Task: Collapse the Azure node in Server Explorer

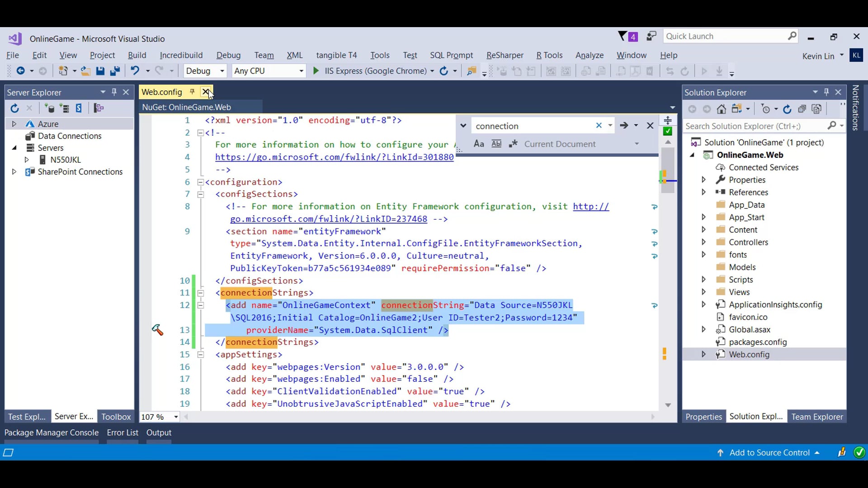Action: click(14, 123)
